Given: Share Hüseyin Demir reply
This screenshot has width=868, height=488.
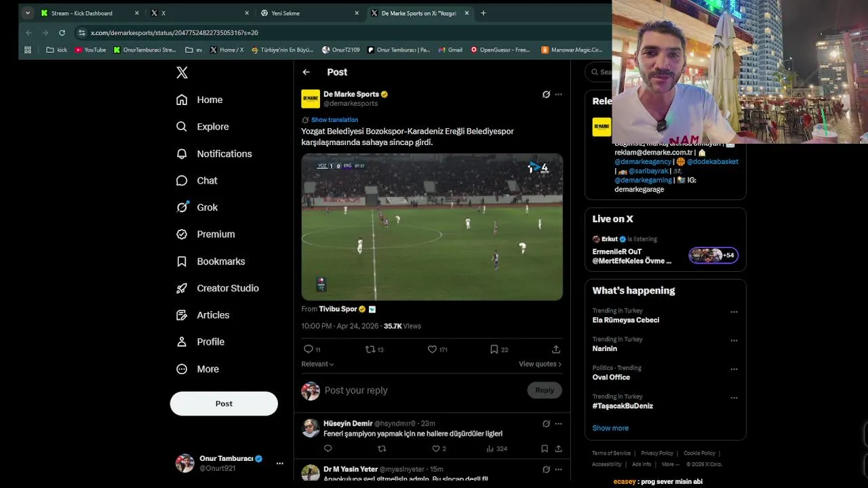Looking at the screenshot, I should tap(558, 449).
